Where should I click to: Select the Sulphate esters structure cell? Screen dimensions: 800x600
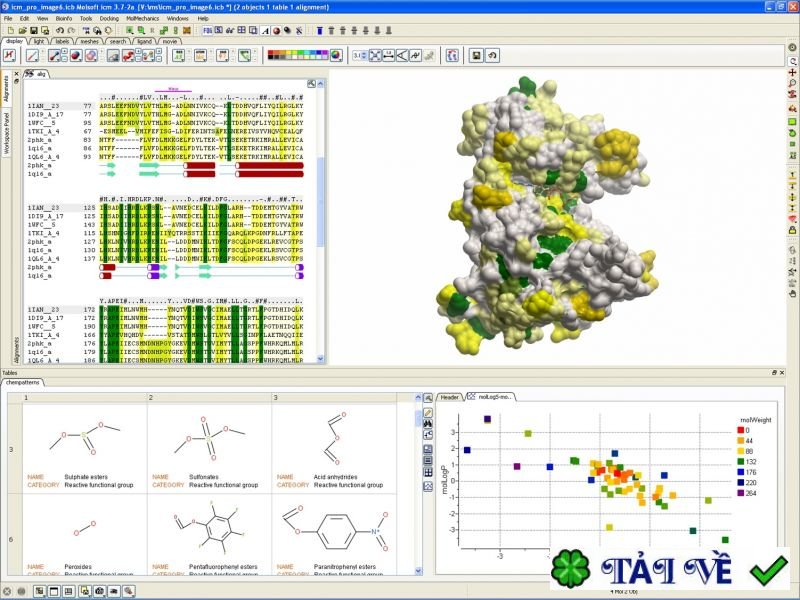(x=85, y=449)
